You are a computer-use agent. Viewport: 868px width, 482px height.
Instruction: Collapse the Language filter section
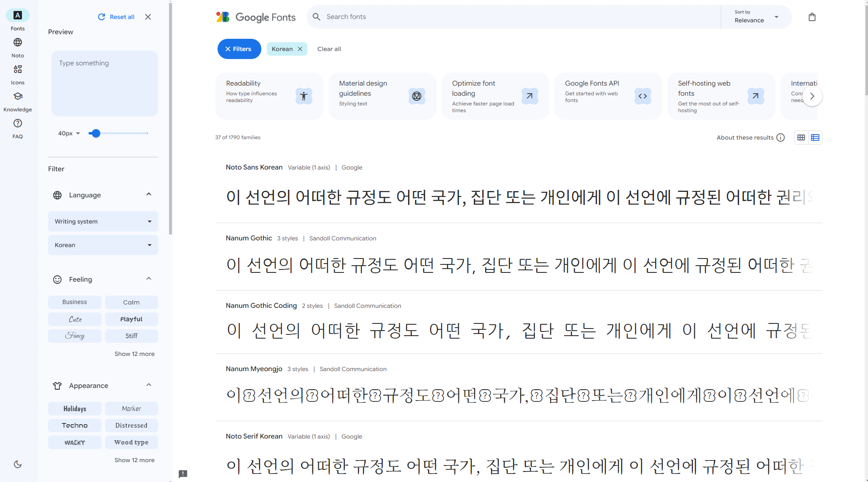(x=148, y=194)
